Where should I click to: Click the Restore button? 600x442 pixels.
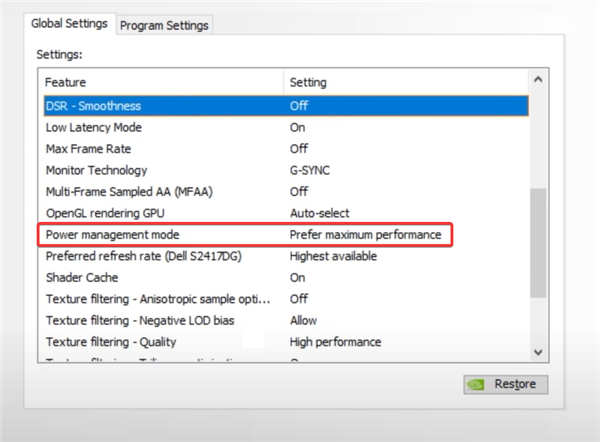506,384
